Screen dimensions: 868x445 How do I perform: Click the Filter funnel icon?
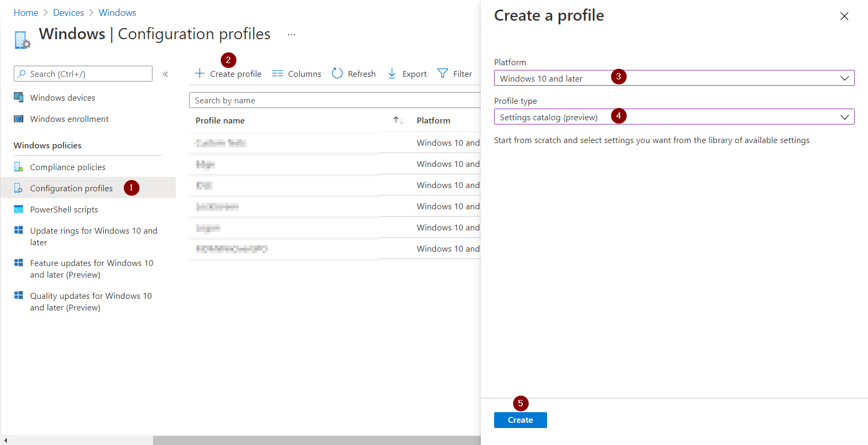click(x=443, y=74)
